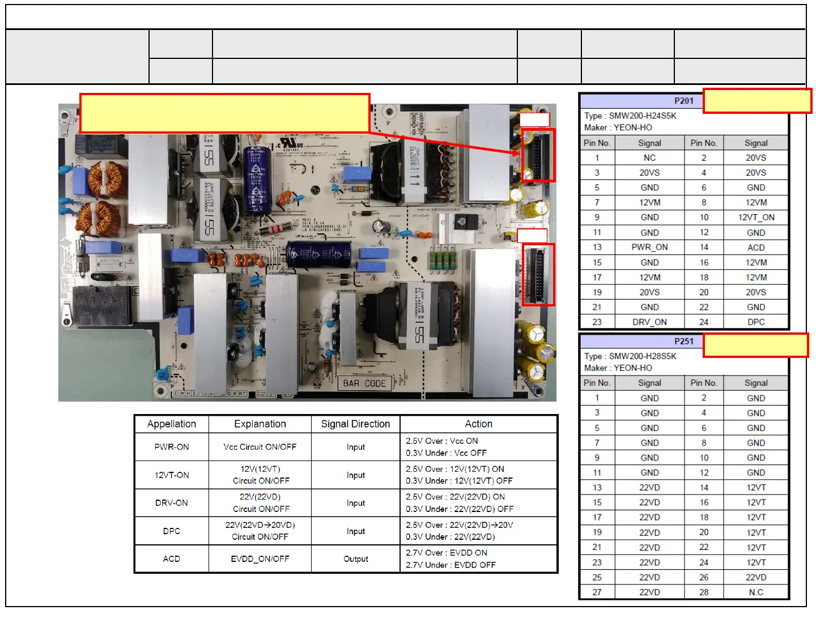Click the '22V(22VD→20VD) Circuit ON/OFF' explanation
The image size is (816, 644).
pos(260,531)
